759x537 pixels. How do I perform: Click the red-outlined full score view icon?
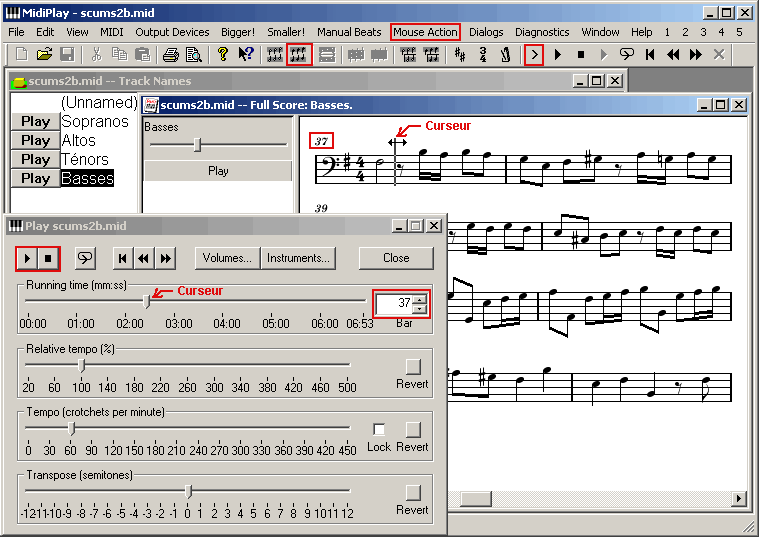[299, 54]
